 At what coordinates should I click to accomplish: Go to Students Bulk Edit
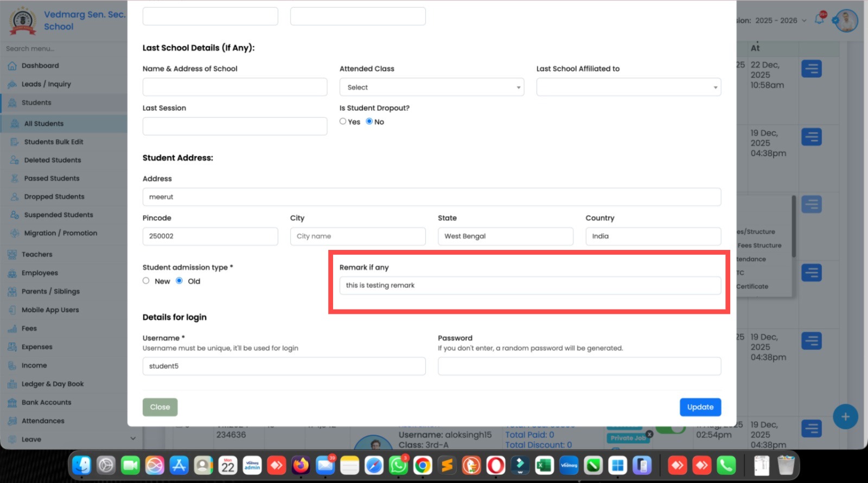click(x=54, y=142)
